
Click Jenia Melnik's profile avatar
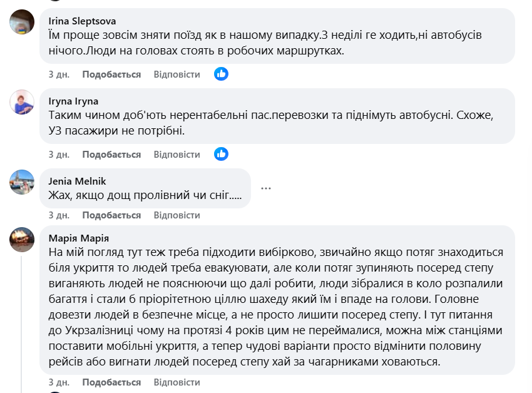pos(22,182)
